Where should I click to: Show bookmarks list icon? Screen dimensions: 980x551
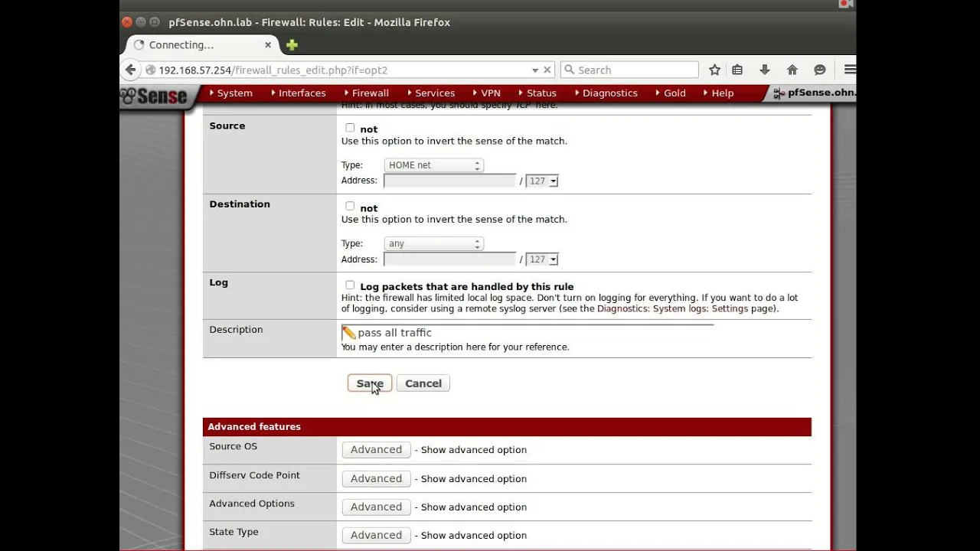737,70
